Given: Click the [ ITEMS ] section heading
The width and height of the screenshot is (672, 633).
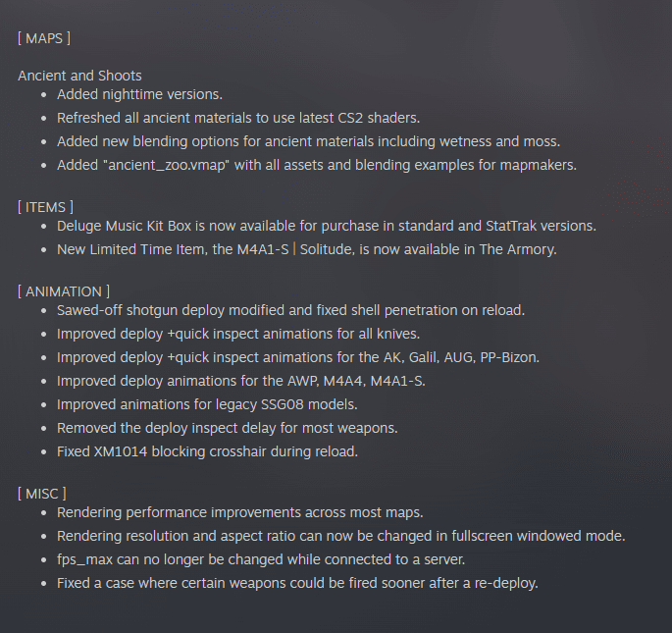Looking at the screenshot, I should click(x=46, y=206).
